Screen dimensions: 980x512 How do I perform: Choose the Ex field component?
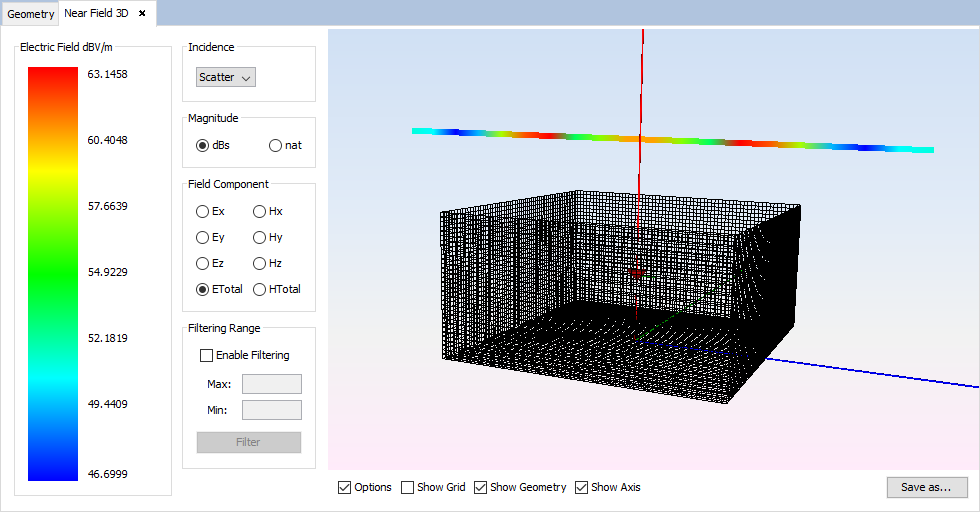(203, 211)
